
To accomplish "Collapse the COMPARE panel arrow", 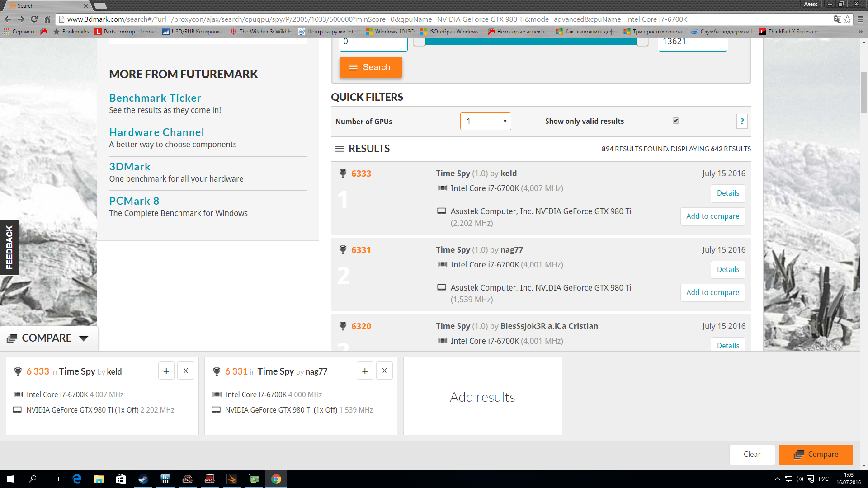I will [84, 338].
